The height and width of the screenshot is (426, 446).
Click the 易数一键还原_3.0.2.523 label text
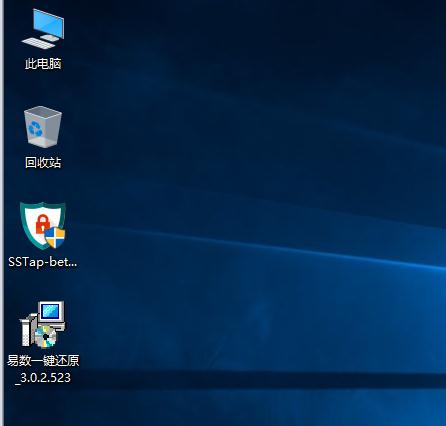coord(43,369)
